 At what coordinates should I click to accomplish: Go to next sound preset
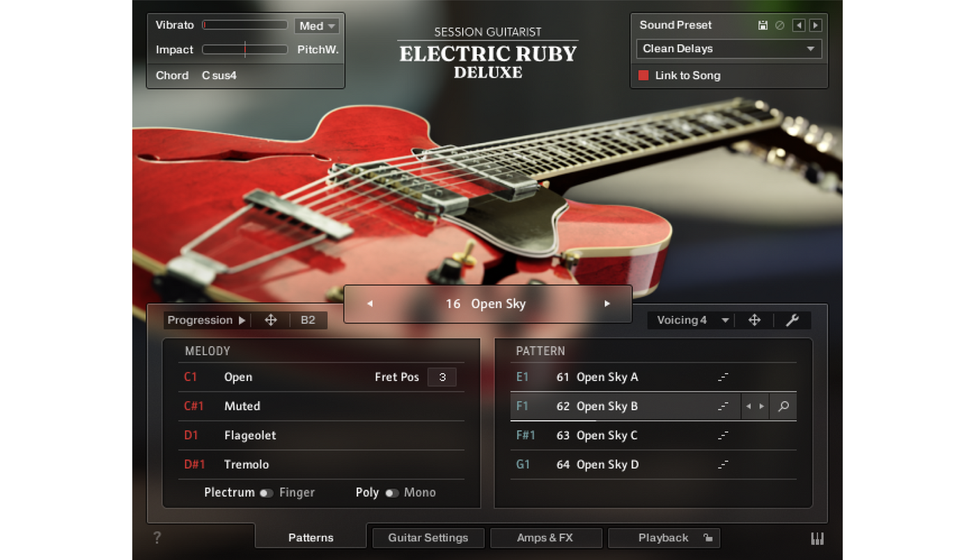pyautogui.click(x=816, y=25)
